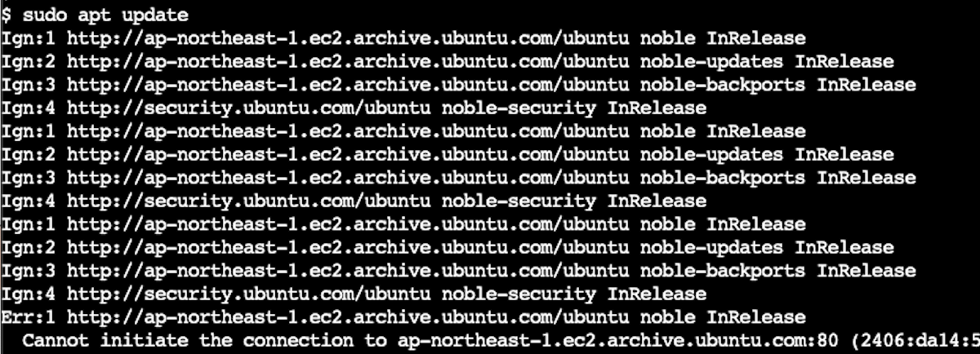Screen dimensions: 980x354
Task: Click the 'Err:1' error label
Action: [x=29, y=317]
